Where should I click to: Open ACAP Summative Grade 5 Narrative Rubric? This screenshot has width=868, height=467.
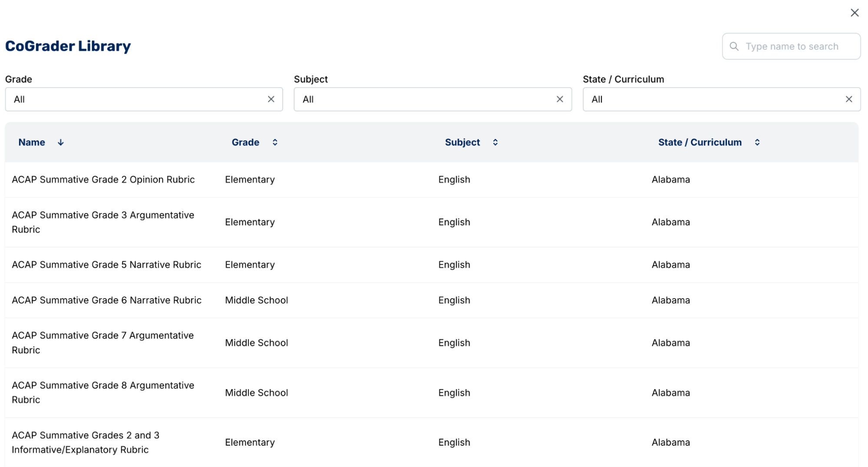106,264
